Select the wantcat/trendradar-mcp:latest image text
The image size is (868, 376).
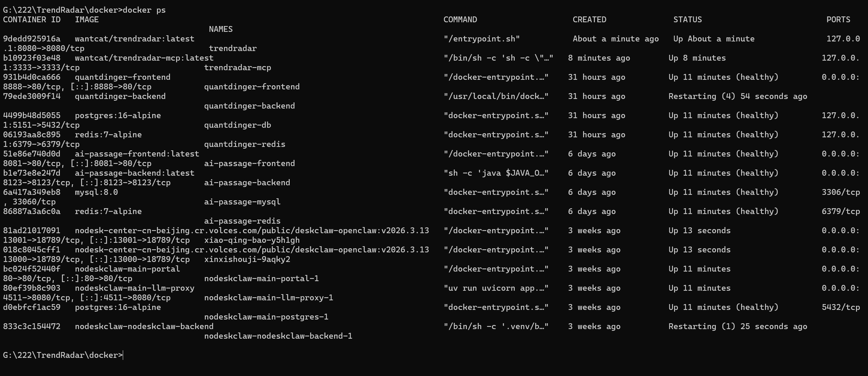click(x=144, y=58)
